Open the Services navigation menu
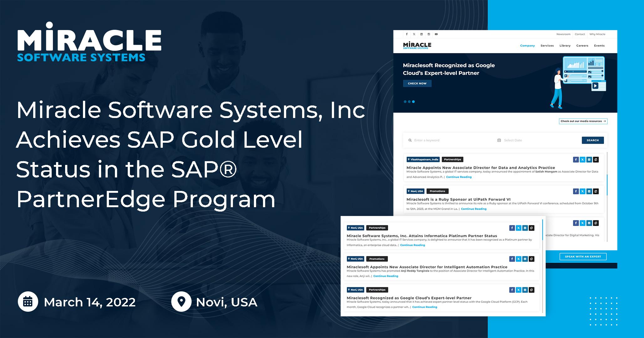 coord(547,45)
